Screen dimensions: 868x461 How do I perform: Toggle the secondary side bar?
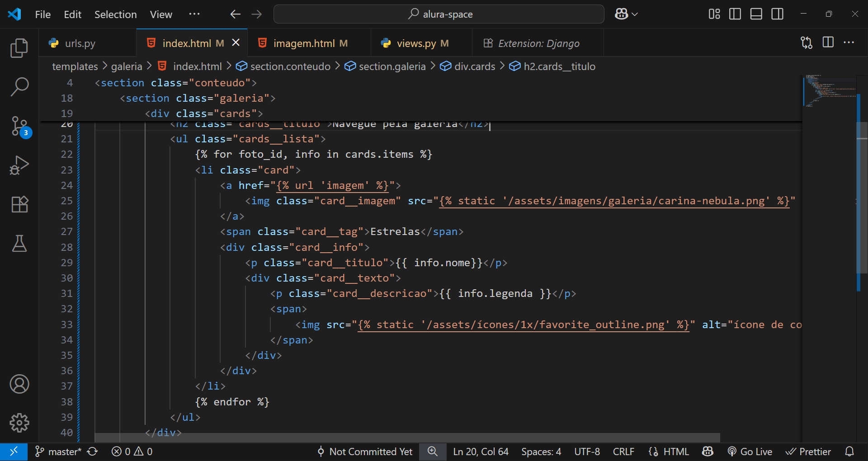tap(778, 14)
